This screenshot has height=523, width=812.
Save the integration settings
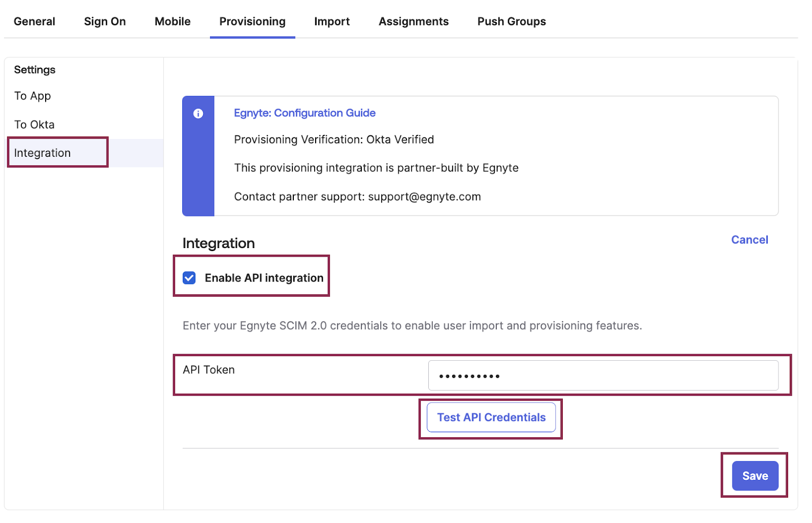coord(755,475)
